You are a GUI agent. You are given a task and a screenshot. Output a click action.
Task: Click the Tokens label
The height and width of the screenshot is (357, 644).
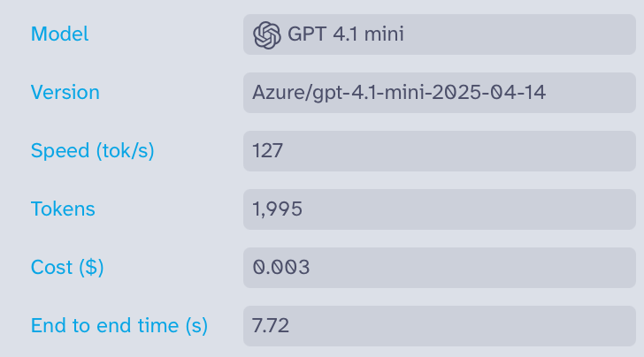point(63,209)
